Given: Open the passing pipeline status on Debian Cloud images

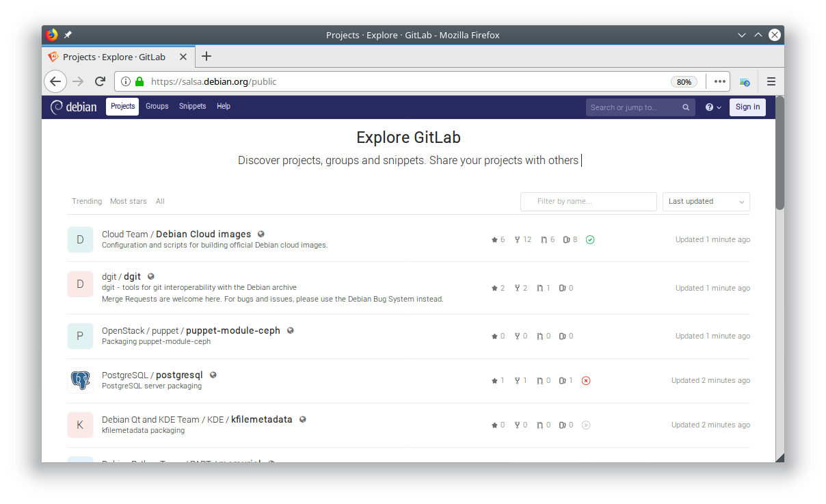Looking at the screenshot, I should point(590,239).
